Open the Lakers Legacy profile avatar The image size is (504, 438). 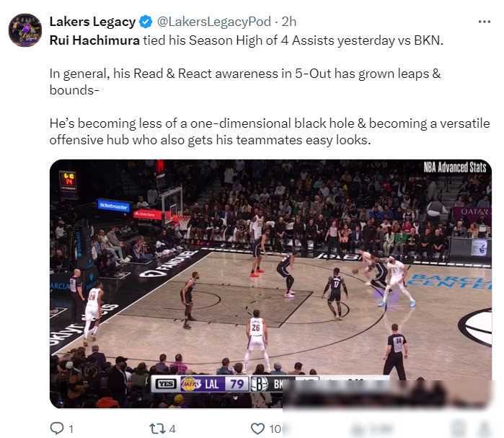tap(25, 30)
